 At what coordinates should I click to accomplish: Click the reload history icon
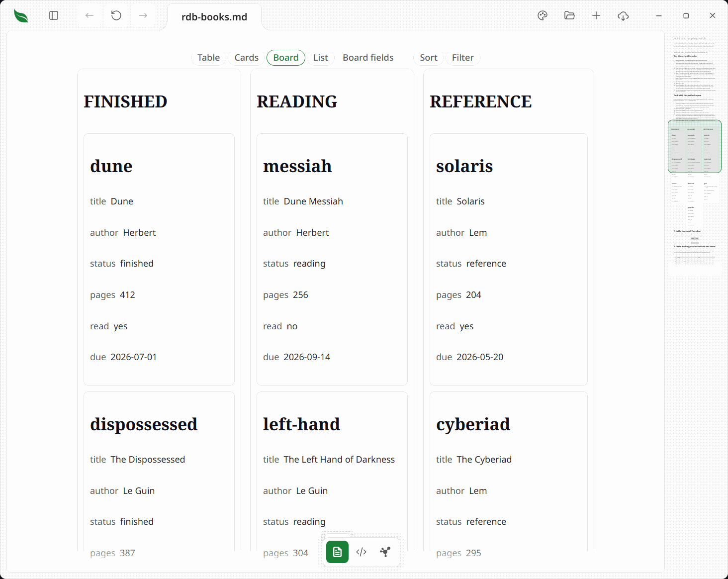116,15
